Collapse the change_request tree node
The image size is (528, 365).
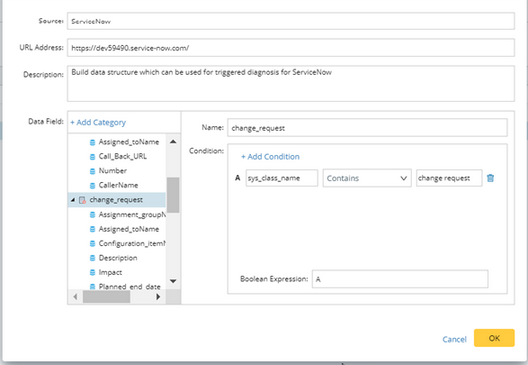click(x=73, y=200)
